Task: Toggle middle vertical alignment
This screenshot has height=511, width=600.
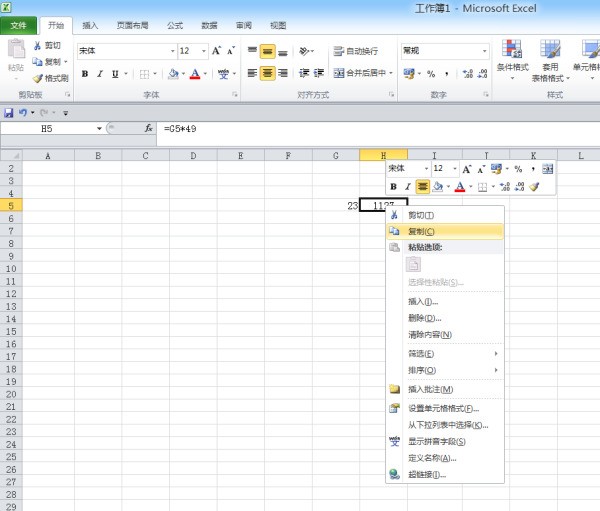Action: tap(267, 51)
